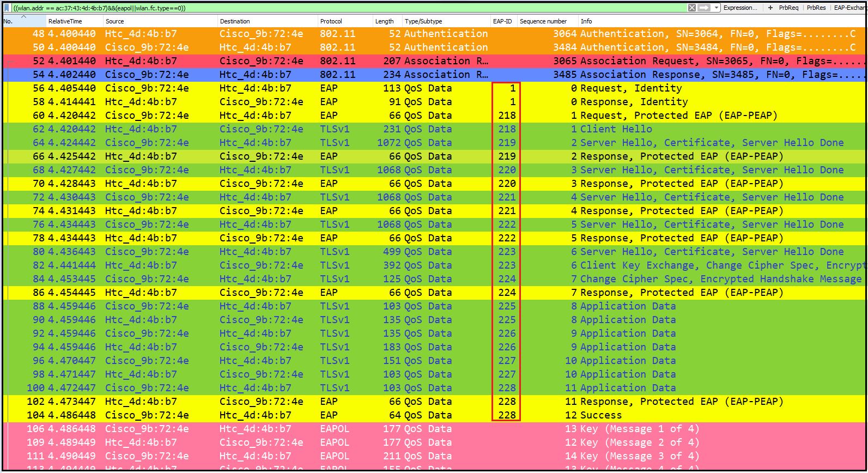868x473 pixels.
Task: Add a filter button with the plus icon
Action: tap(770, 8)
